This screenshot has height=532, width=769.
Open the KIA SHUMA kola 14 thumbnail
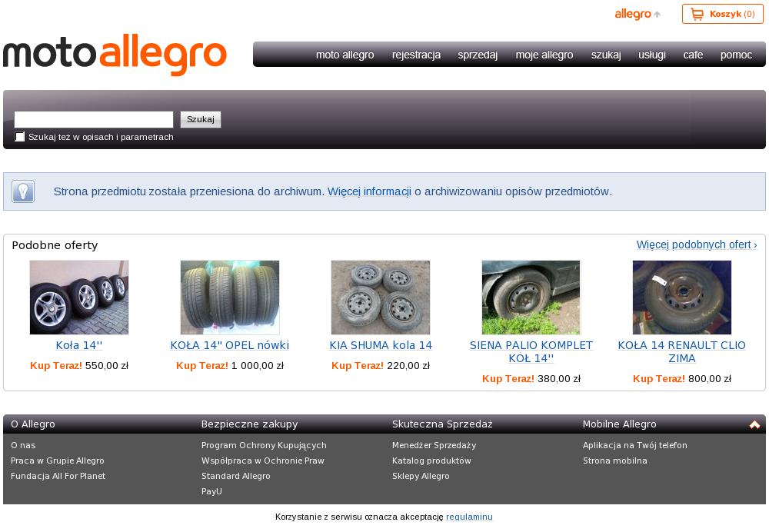381,298
